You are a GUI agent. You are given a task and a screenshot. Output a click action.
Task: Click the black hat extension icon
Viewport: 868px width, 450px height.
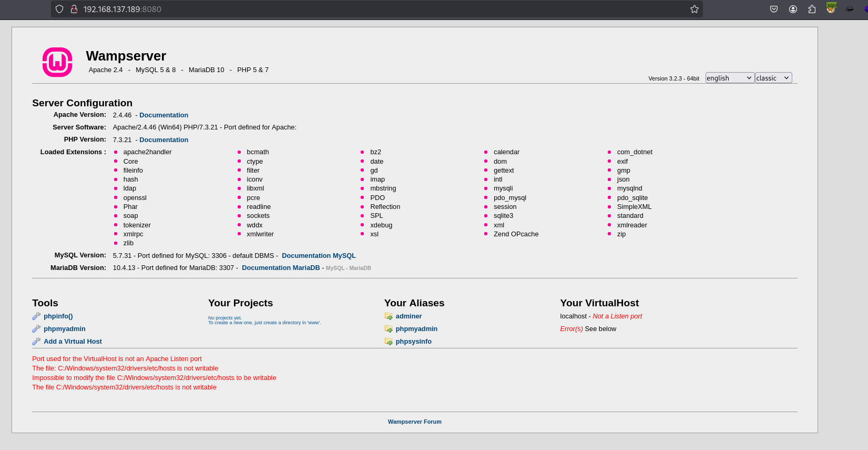(849, 9)
